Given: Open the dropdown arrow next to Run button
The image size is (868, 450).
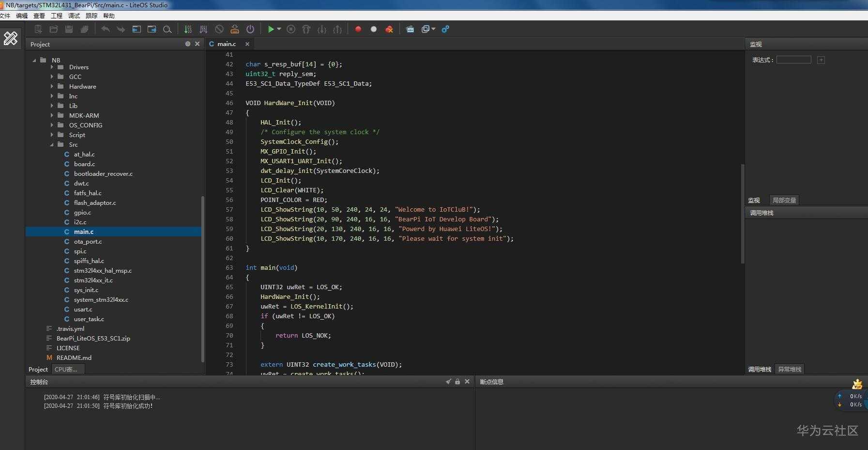Looking at the screenshot, I should 279,29.
